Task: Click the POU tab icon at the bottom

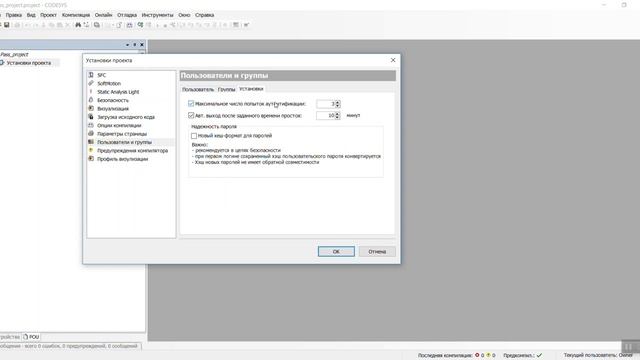Action: 25,337
